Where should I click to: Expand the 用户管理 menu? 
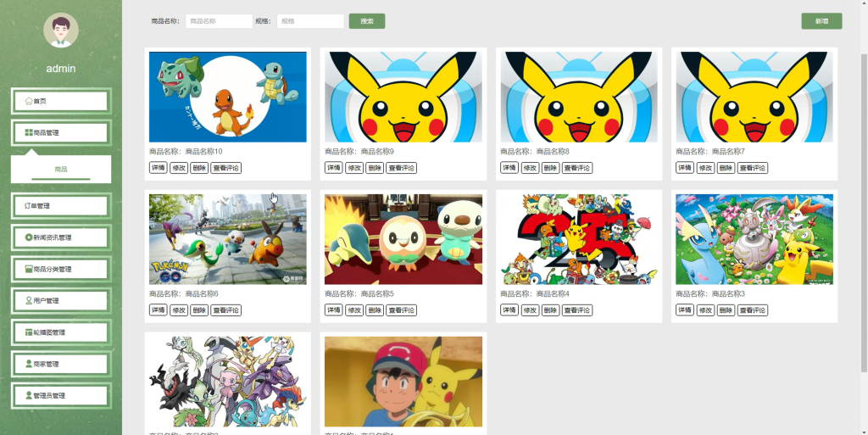(61, 300)
